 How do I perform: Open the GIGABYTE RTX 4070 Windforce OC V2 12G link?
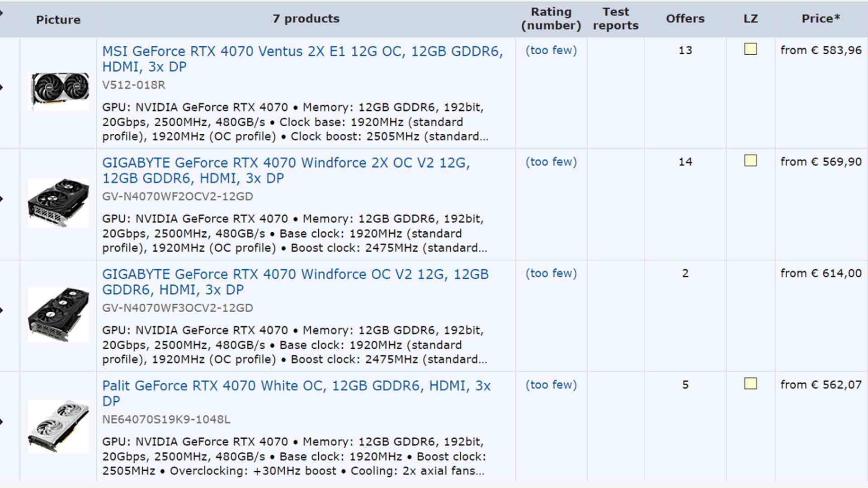point(295,282)
